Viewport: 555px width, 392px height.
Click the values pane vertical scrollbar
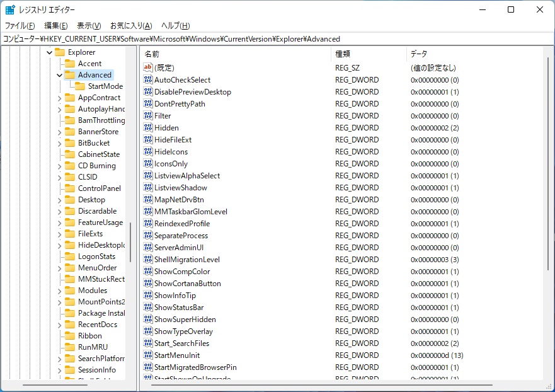click(548, 164)
